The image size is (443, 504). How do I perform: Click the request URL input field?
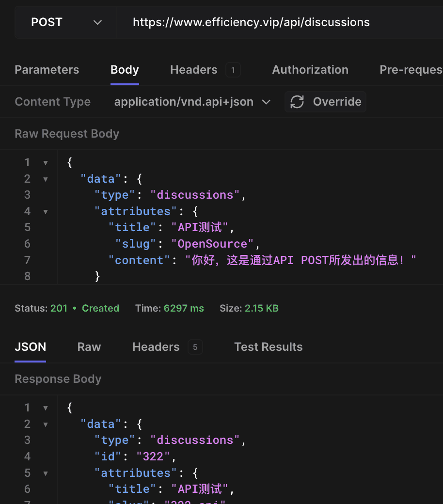tap(281, 22)
